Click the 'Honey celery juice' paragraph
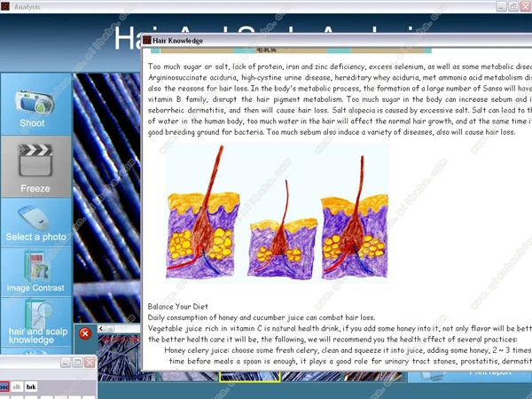 pyautogui.click(x=348, y=356)
